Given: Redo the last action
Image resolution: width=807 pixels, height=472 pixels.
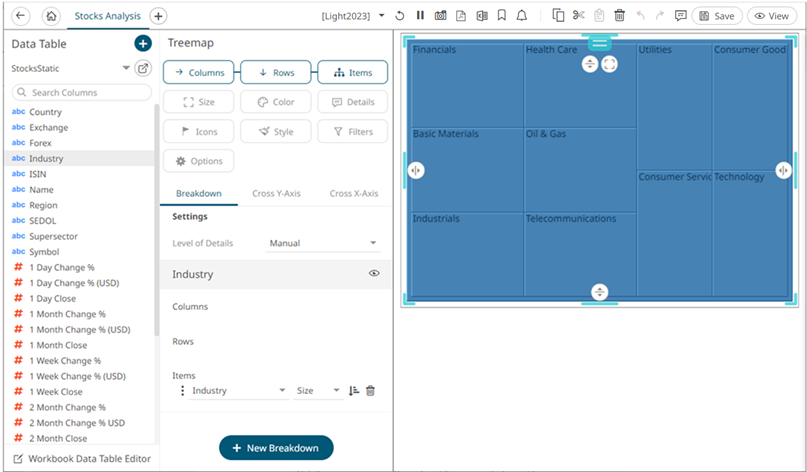Looking at the screenshot, I should tap(660, 15).
